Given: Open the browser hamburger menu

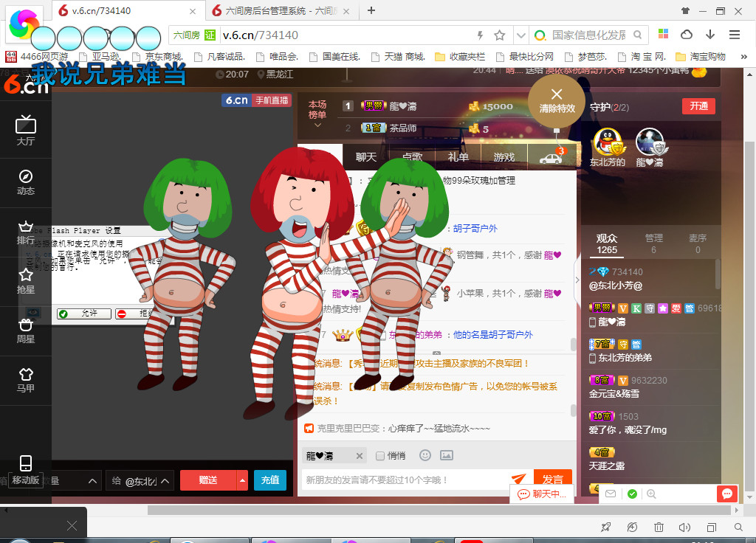Looking at the screenshot, I should point(735,35).
